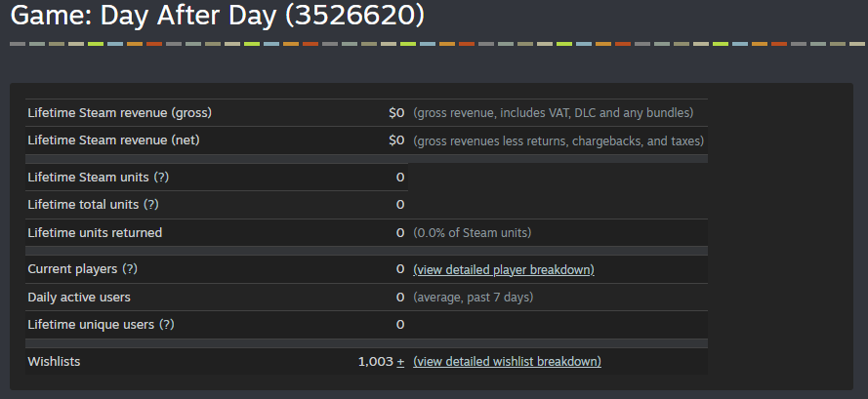The height and width of the screenshot is (399, 868).
Task: Select the average, past 7 days note
Action: 474,298
